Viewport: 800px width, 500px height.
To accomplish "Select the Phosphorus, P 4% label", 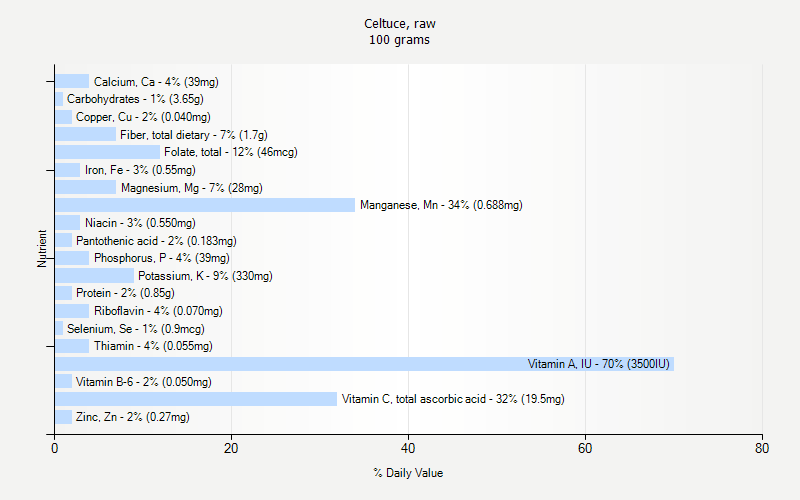I will [x=161, y=258].
